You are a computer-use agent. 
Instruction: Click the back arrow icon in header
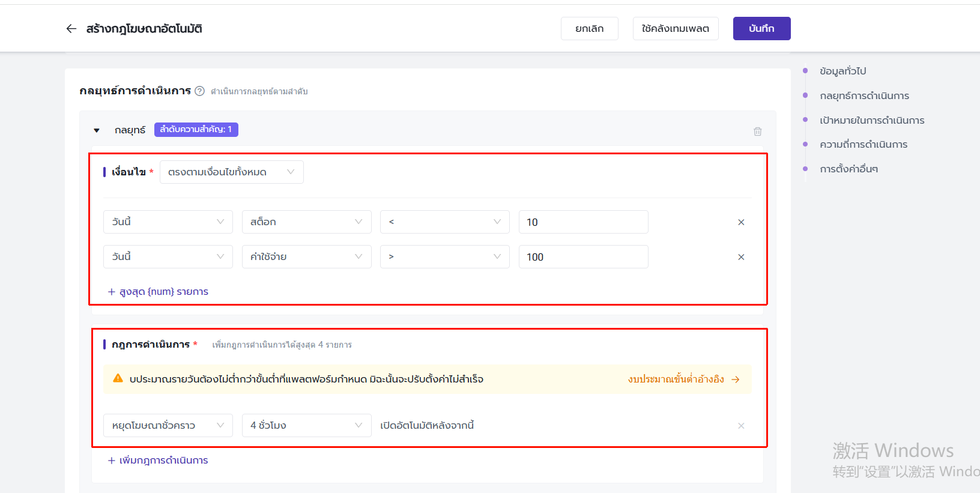[71, 29]
